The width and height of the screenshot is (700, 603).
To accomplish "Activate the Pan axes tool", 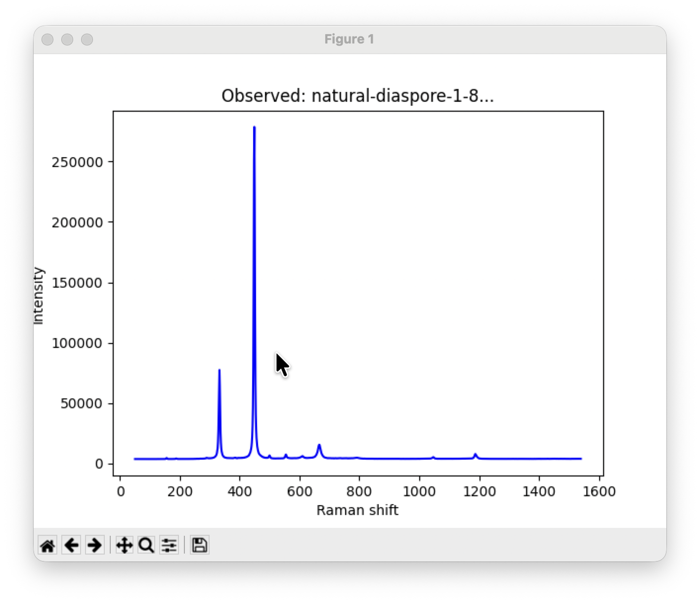I will 124,545.
